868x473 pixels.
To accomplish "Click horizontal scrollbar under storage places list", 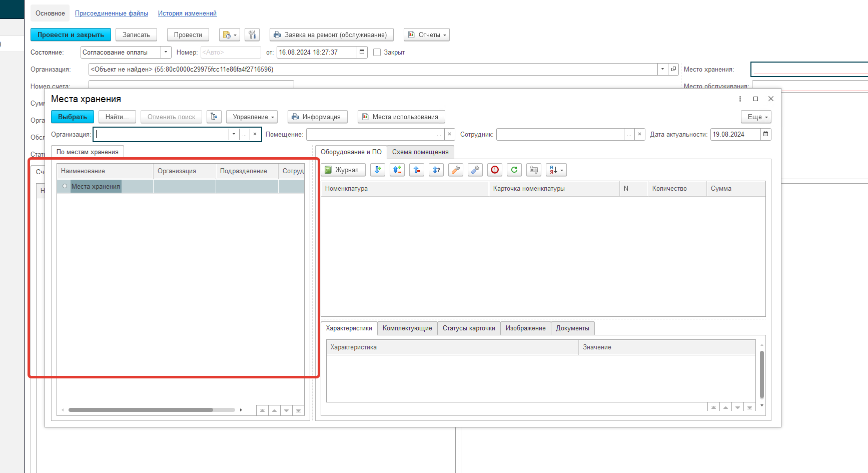I will pos(140,410).
